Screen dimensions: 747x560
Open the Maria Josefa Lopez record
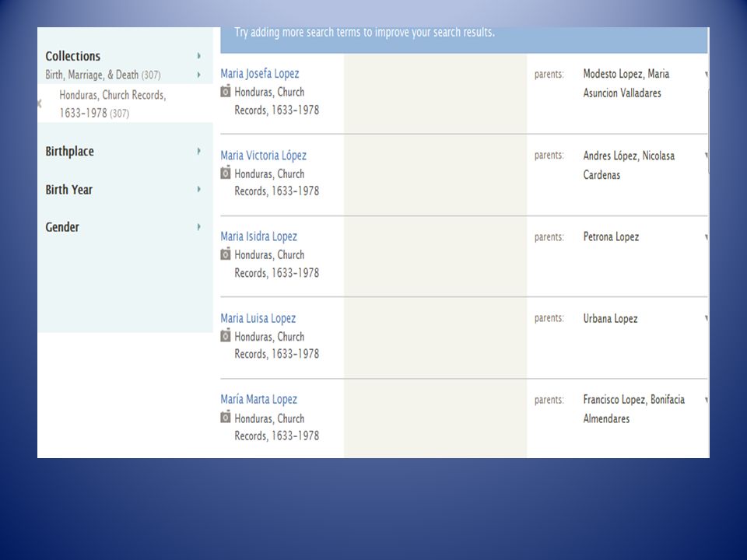pyautogui.click(x=260, y=74)
